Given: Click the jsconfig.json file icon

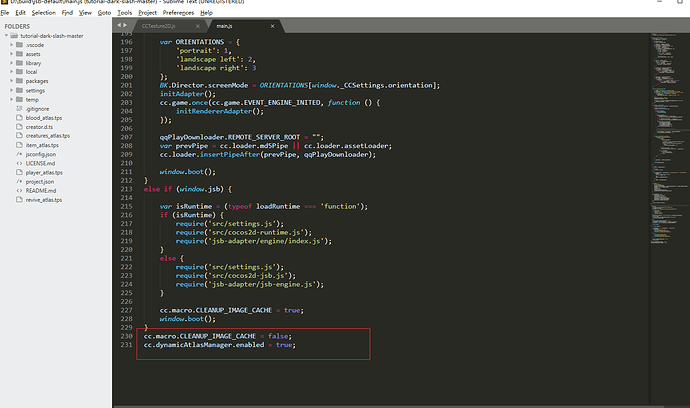Looking at the screenshot, I should click(x=19, y=154).
